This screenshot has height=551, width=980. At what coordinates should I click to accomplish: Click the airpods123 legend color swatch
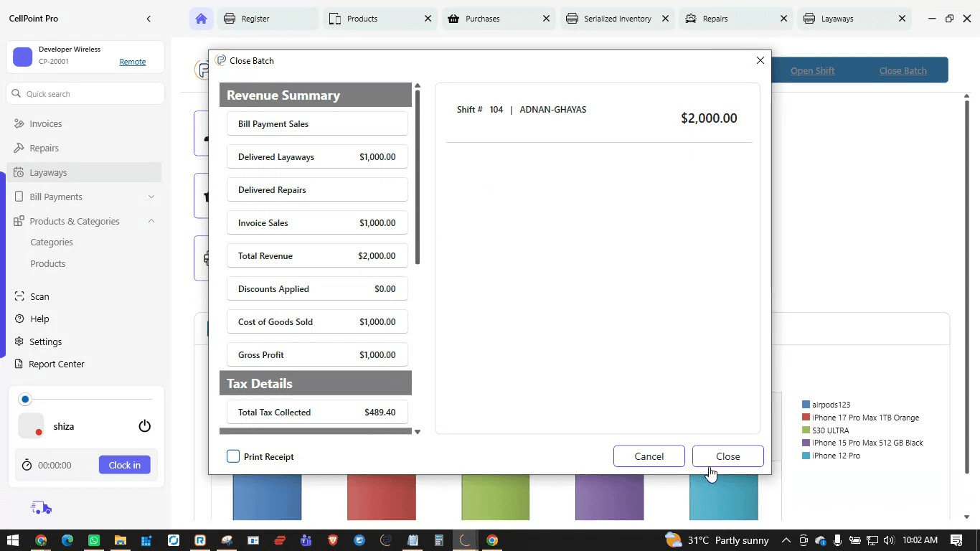coord(806,405)
